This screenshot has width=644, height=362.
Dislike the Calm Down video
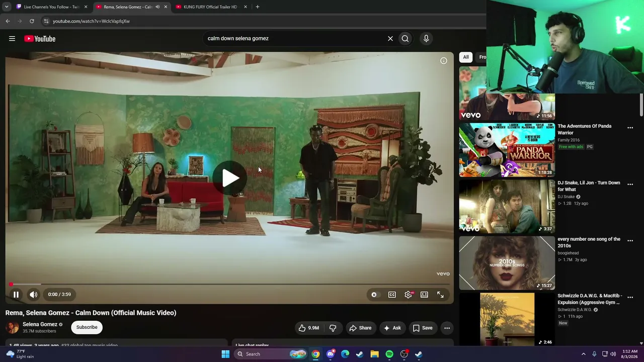333,328
